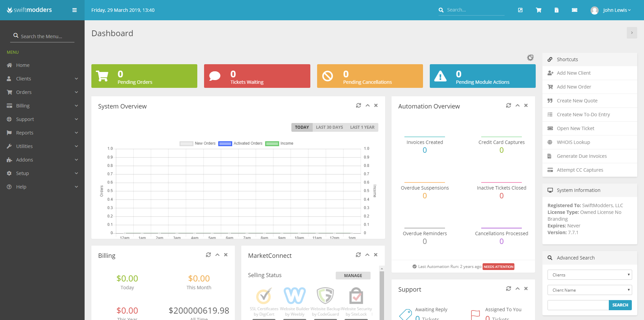The image size is (644, 320).
Task: Close the MarketConnect widget
Action: pyautogui.click(x=376, y=255)
